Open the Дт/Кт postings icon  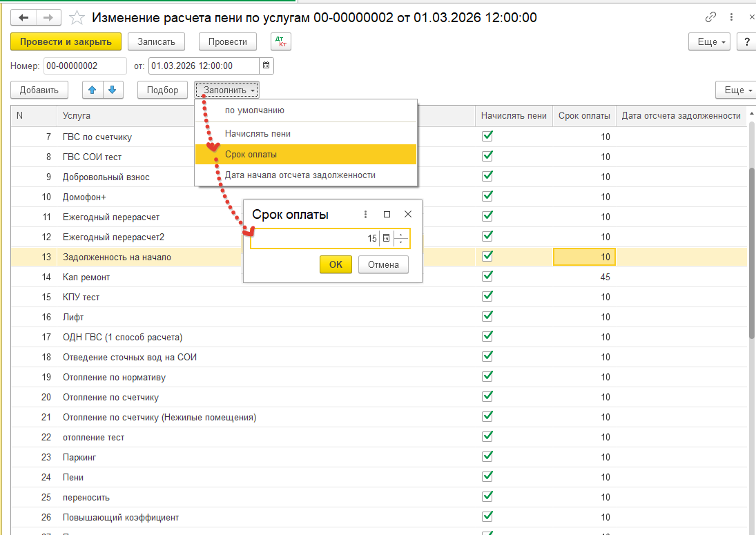click(281, 42)
